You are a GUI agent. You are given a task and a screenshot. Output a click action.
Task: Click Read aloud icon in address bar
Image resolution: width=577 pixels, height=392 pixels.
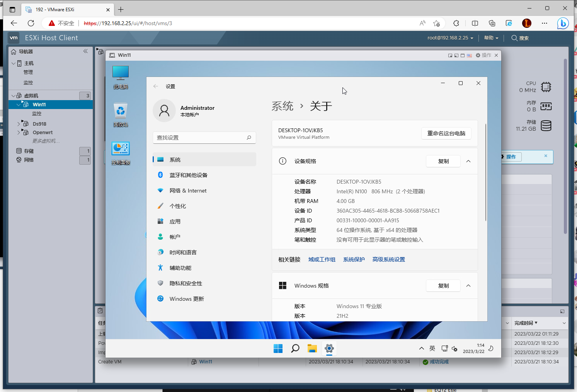(422, 23)
